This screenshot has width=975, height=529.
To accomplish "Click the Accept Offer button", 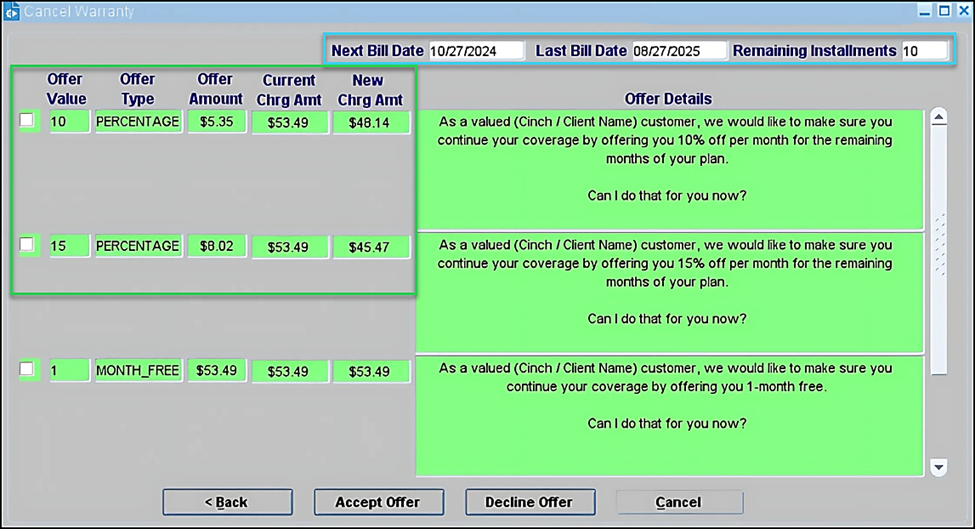I will tap(377, 502).
